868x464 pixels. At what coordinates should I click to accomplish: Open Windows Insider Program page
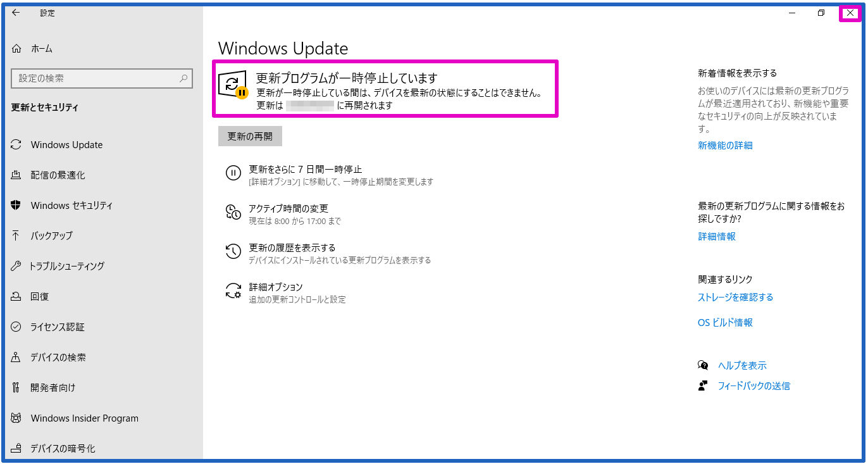pyautogui.click(x=85, y=418)
